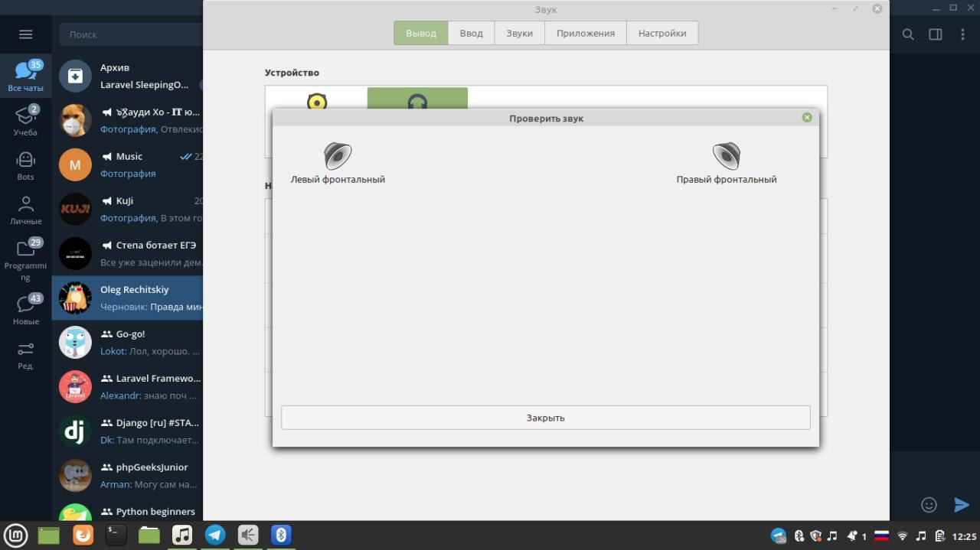Open the Личные chat folder

25,210
